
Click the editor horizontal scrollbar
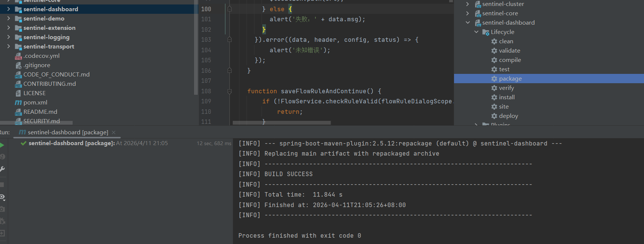coord(282,123)
